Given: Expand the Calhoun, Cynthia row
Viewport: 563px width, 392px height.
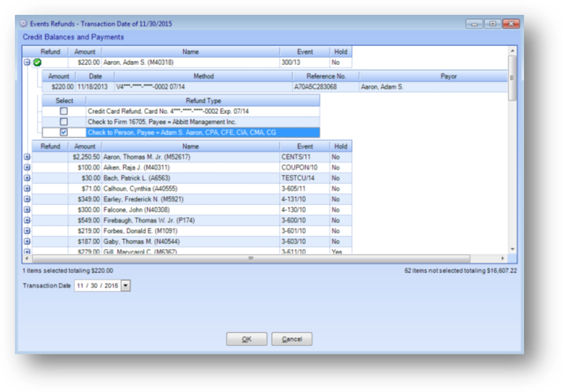Looking at the screenshot, I should coord(27,189).
